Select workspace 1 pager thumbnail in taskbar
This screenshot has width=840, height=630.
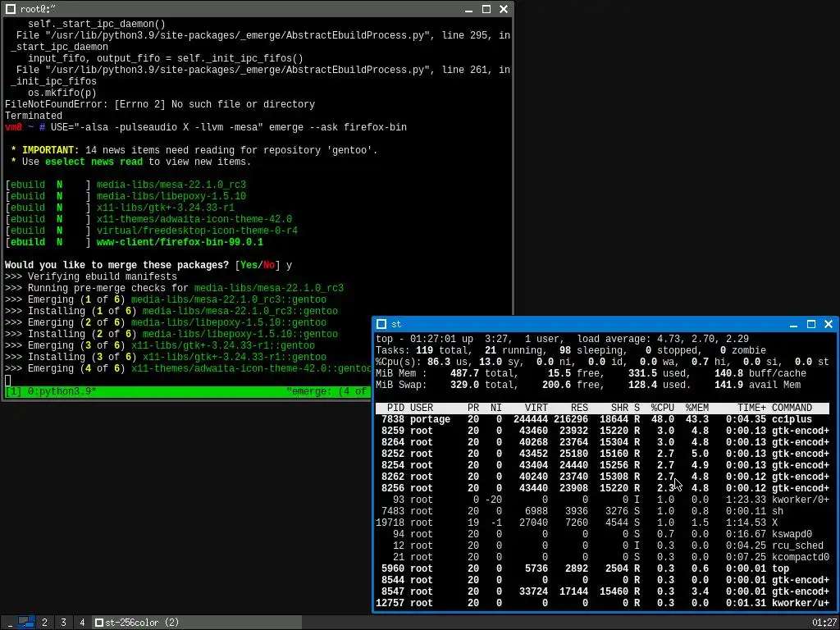click(26, 623)
